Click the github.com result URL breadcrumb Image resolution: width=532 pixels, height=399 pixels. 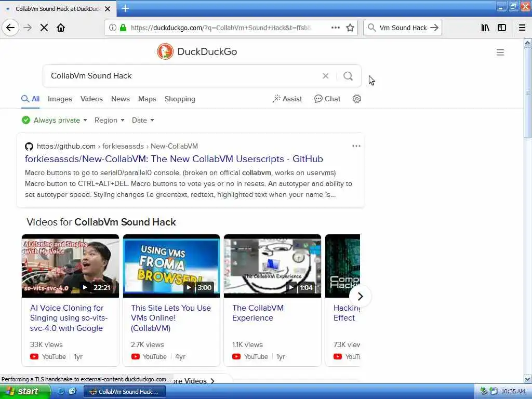pos(117,146)
